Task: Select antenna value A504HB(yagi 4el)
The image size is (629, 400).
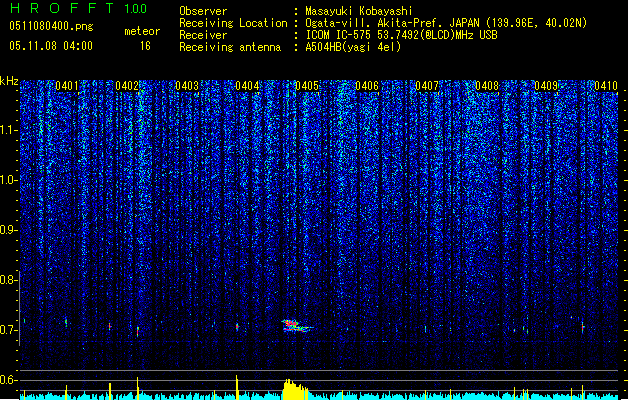Action: coord(353,47)
